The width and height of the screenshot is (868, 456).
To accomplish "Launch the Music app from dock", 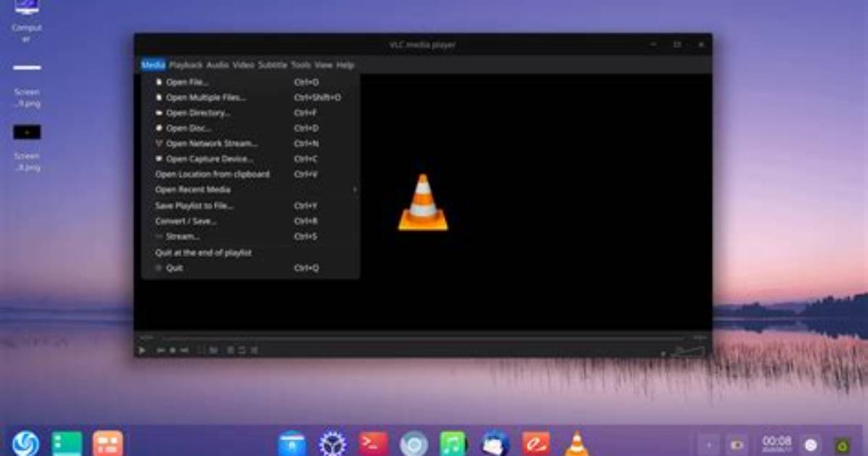I will [453, 444].
